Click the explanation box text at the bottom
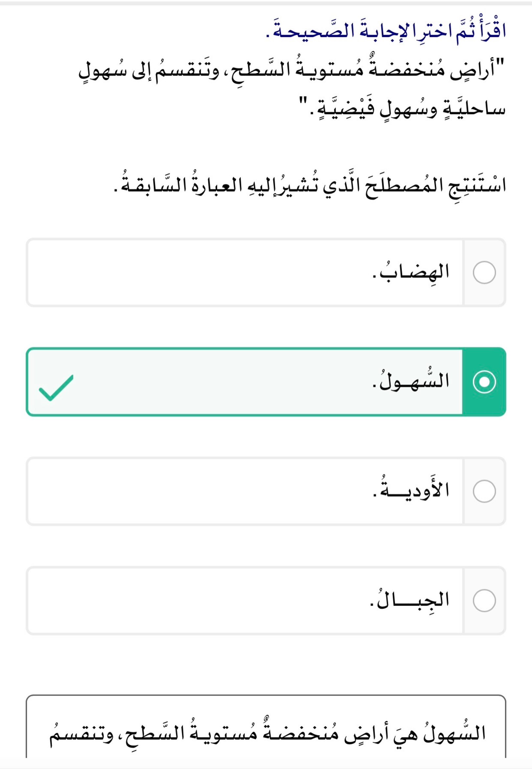Screen dimensions: 532x769 tap(267, 733)
